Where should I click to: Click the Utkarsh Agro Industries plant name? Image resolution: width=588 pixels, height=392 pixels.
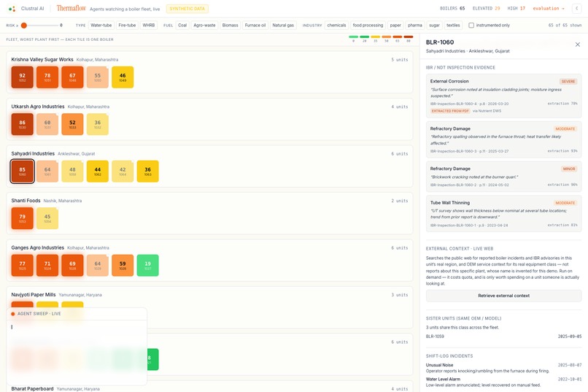coord(37,107)
